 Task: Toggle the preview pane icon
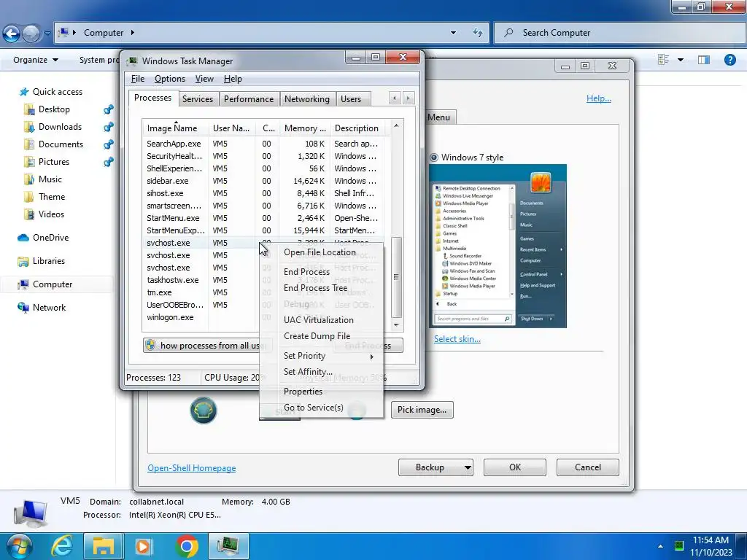tap(704, 60)
